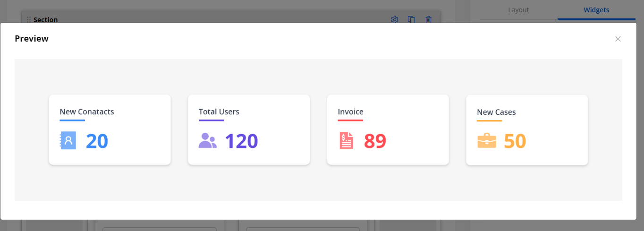
Task: Click the purple count 120
Action: pos(241,141)
